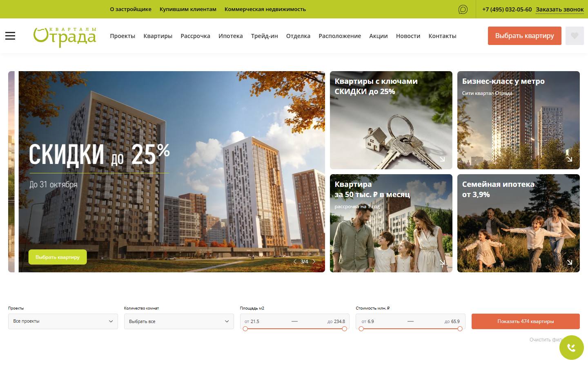This screenshot has height=368, width=588.
Task: Click maximum price slider handle
Action: pos(460,329)
